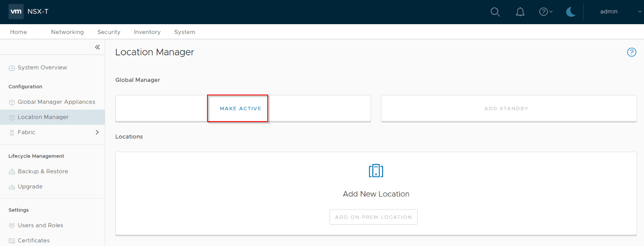Click the Users and Roles icon
This screenshot has width=644, height=246.
point(12,226)
